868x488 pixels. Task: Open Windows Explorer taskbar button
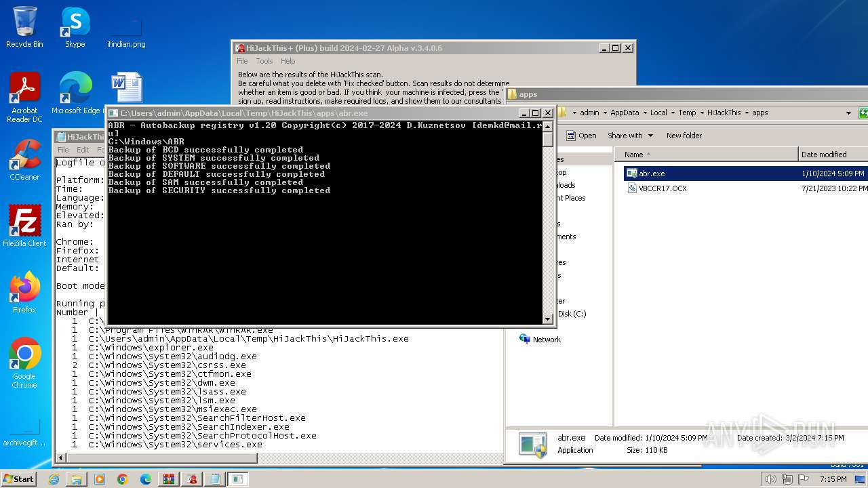77,479
